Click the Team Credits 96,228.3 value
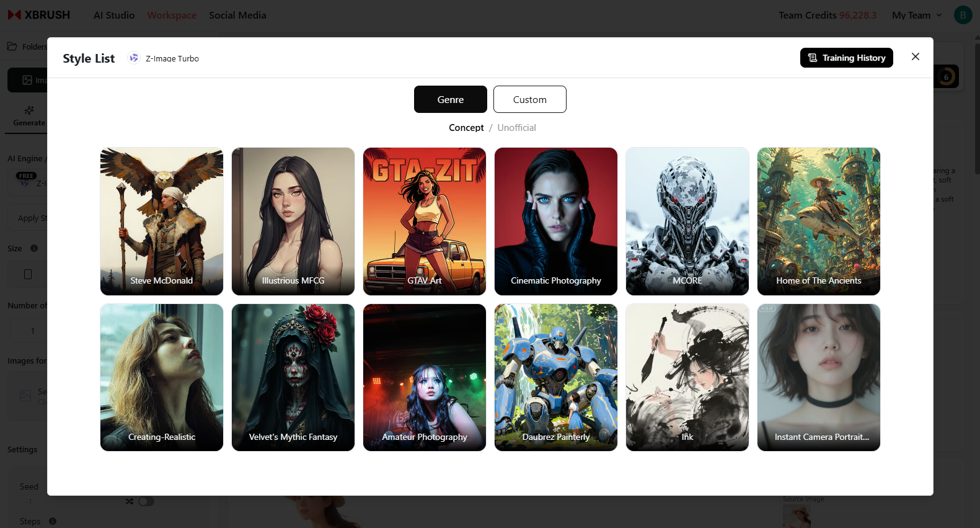 point(858,15)
